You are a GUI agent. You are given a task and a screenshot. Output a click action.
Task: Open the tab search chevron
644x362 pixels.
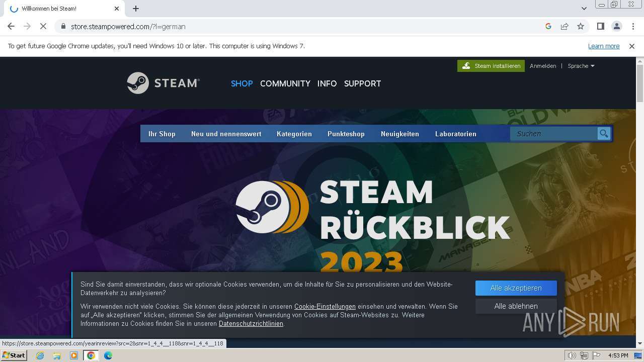tap(584, 9)
